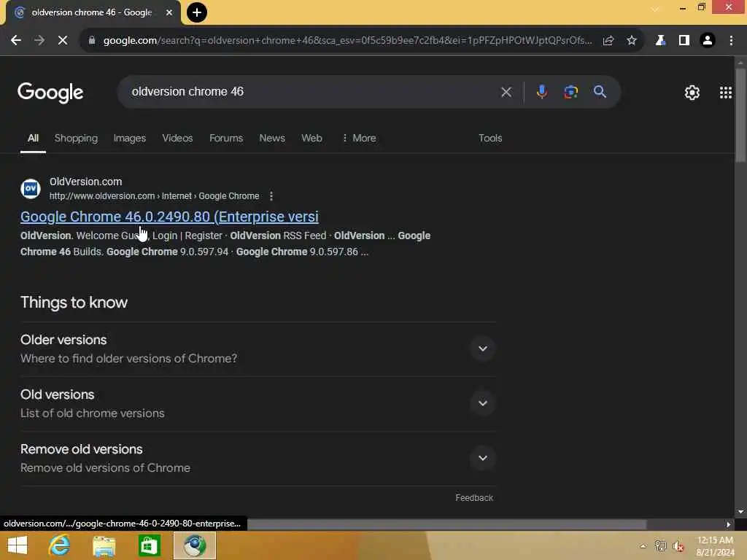Viewport: 747px width, 560px height.
Task: Click the Chrome taskbar icon
Action: [194, 545]
